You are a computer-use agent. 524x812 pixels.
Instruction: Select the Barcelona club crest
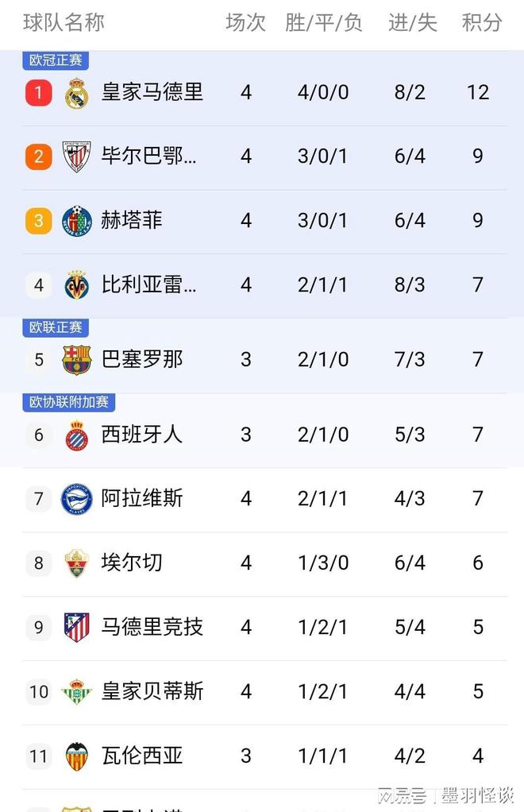point(76,359)
